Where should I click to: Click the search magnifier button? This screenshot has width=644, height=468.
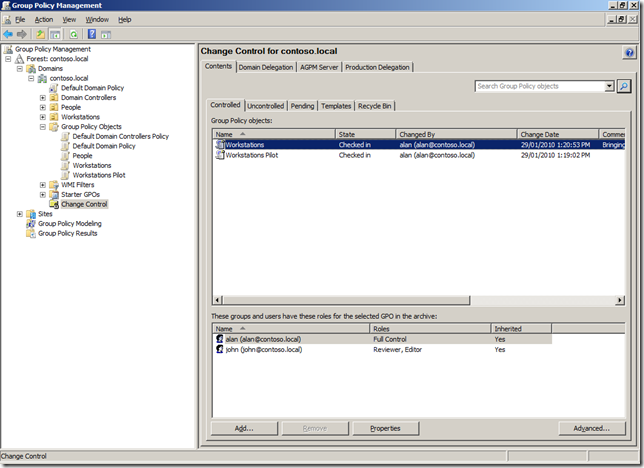click(624, 87)
